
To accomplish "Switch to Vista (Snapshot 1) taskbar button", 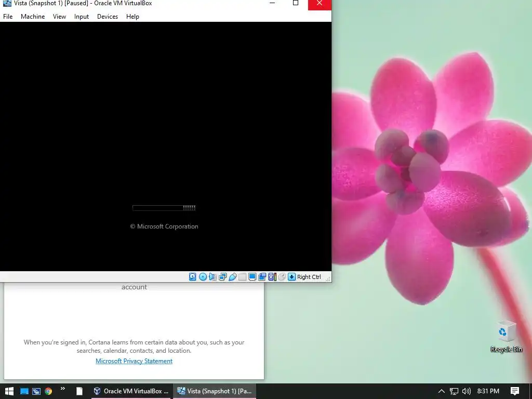I will point(215,391).
